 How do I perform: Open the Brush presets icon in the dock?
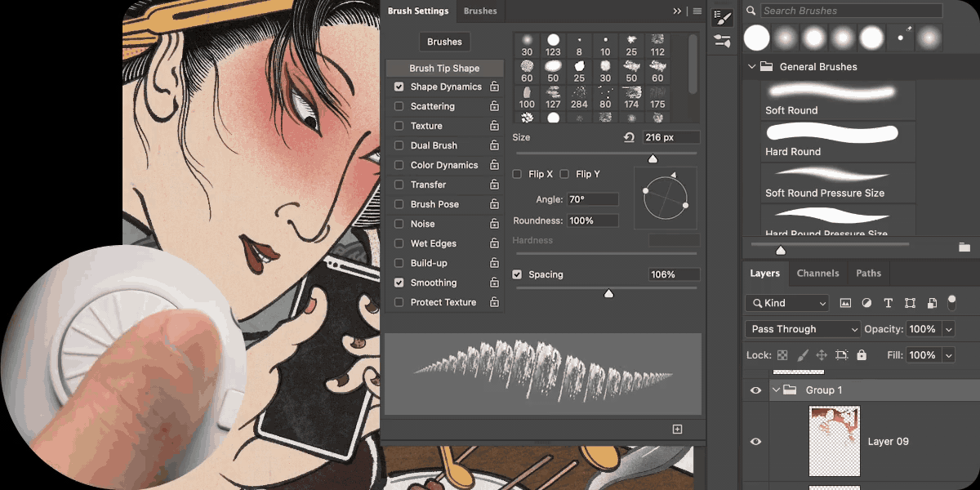point(722,41)
